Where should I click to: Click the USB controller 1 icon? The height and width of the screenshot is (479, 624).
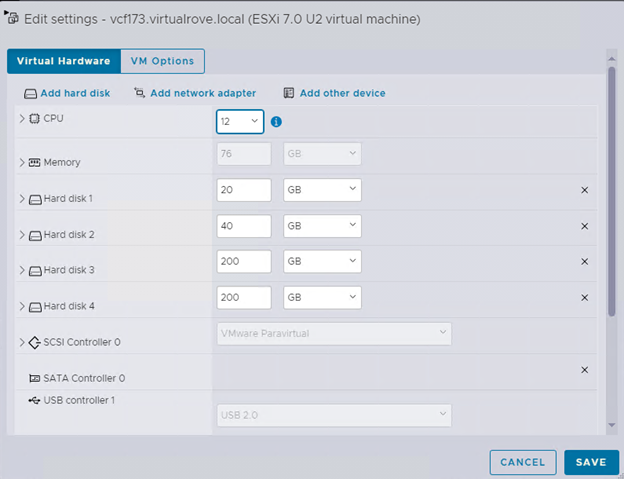coord(34,400)
